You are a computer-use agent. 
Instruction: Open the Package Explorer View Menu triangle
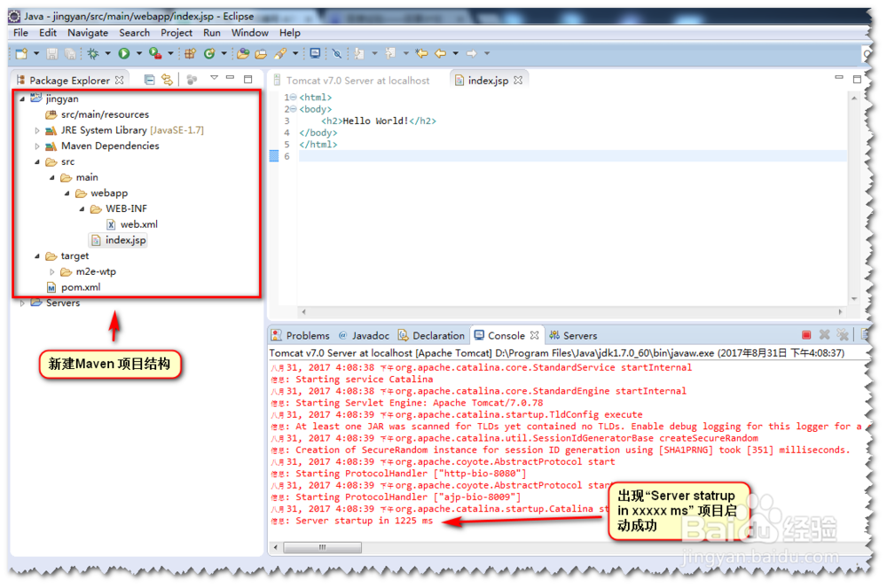point(214,78)
